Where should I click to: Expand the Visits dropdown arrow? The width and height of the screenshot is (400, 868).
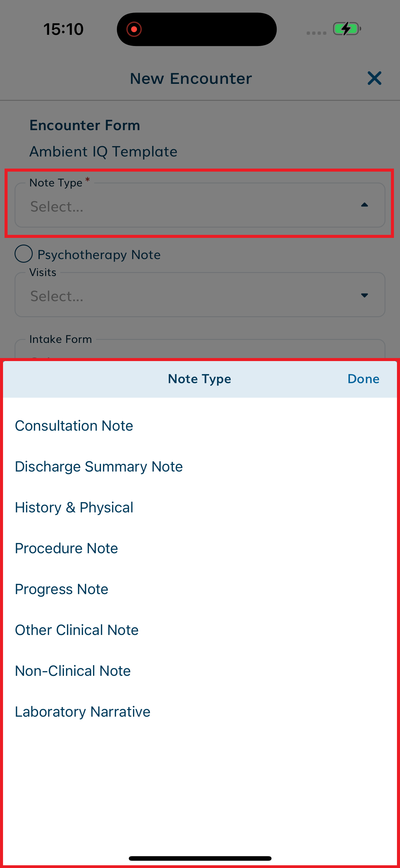point(364,295)
